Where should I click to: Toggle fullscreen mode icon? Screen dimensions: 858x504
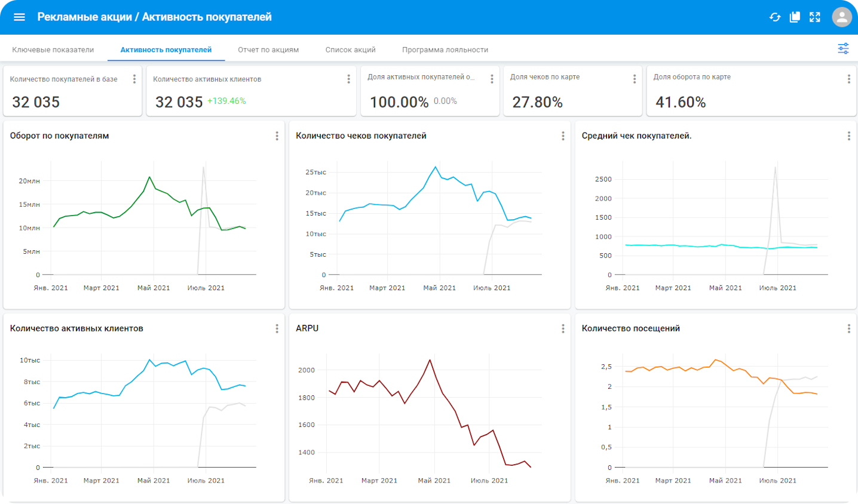tap(815, 17)
